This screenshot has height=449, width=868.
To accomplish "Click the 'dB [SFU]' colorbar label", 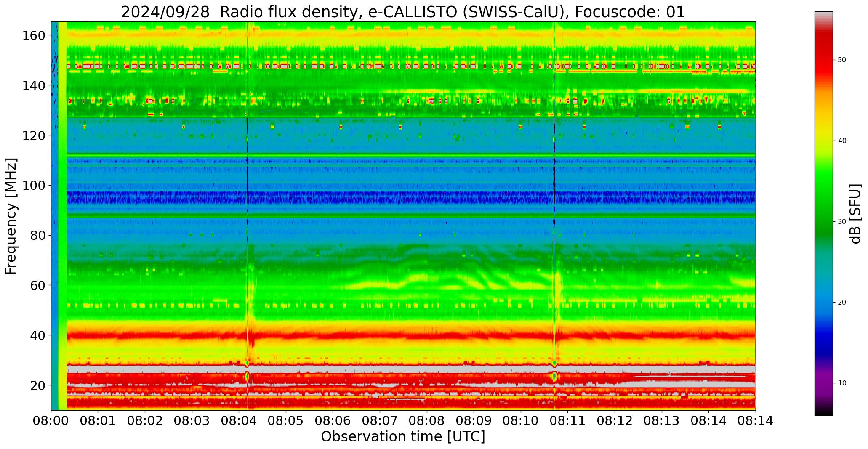I will click(x=855, y=214).
